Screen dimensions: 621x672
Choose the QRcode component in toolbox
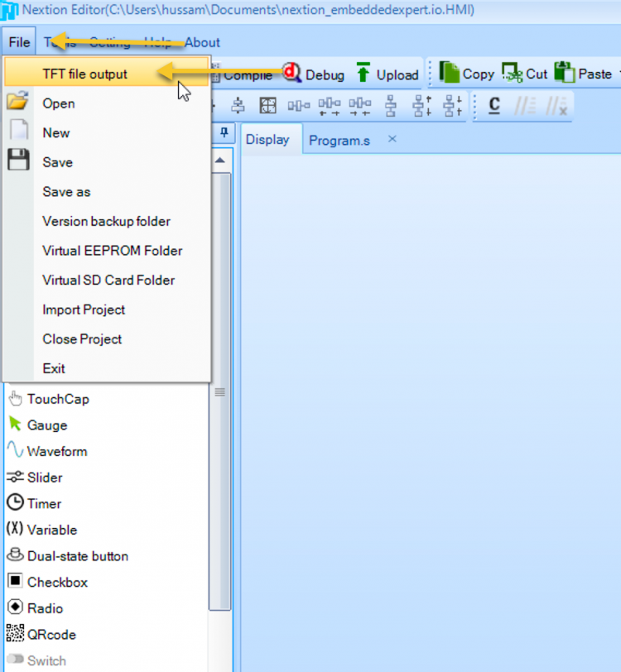tap(51, 635)
